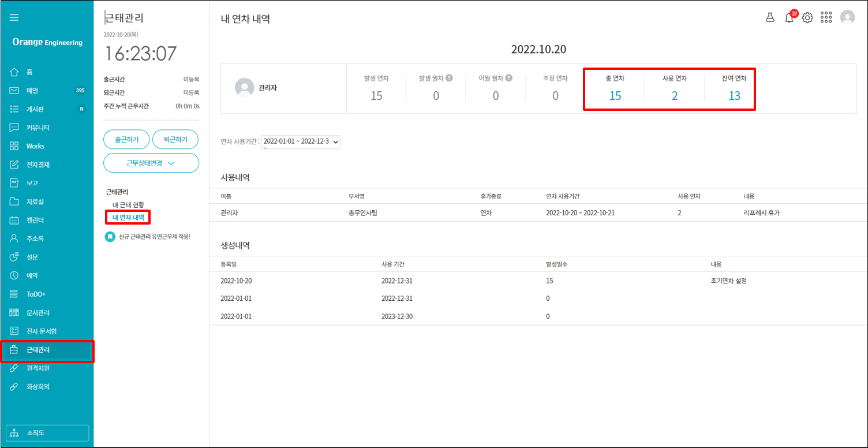
Task: Select the 내 연차 내역 link
Action: click(128, 218)
